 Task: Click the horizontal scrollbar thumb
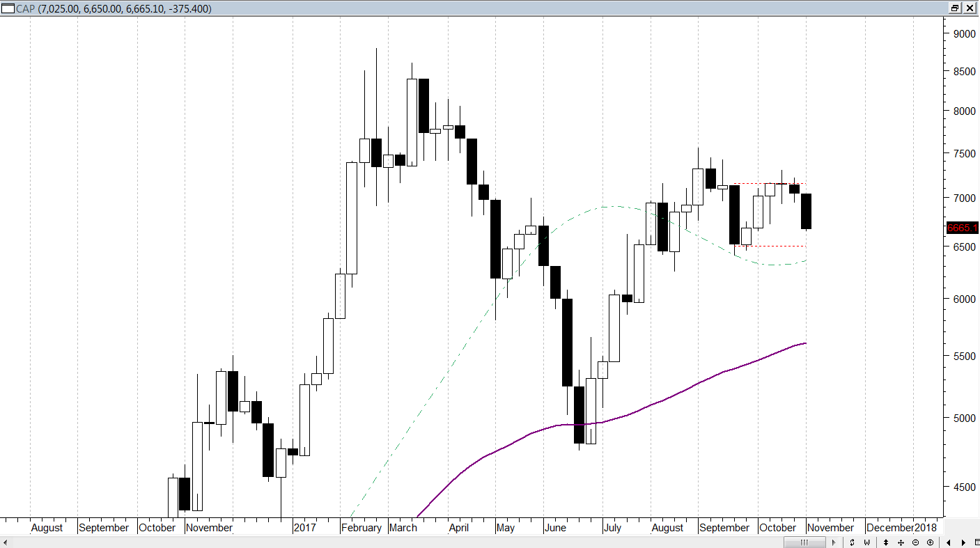coord(804,542)
